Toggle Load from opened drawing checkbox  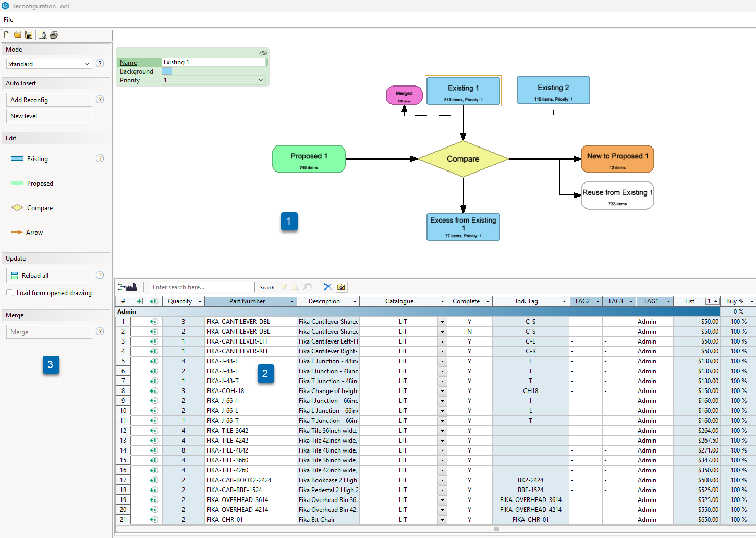10,293
